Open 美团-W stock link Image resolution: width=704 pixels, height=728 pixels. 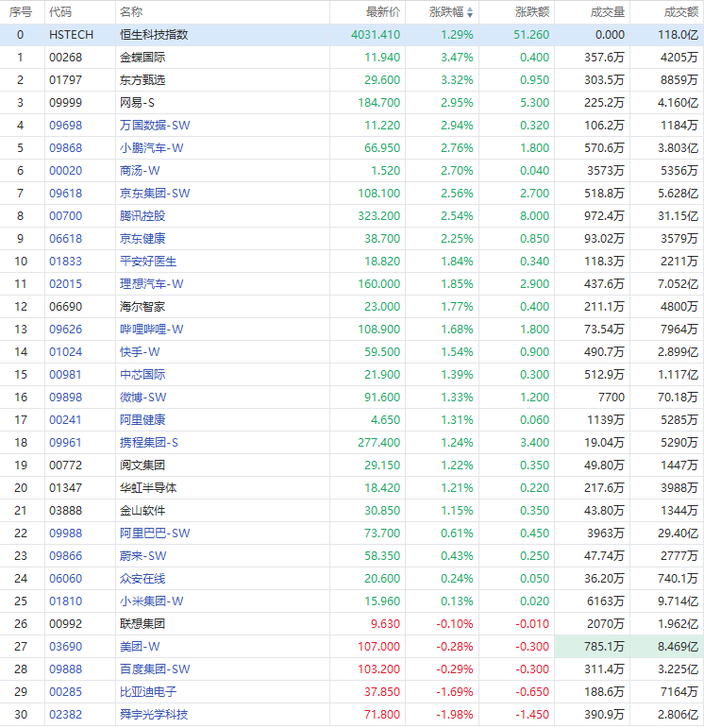point(140,647)
